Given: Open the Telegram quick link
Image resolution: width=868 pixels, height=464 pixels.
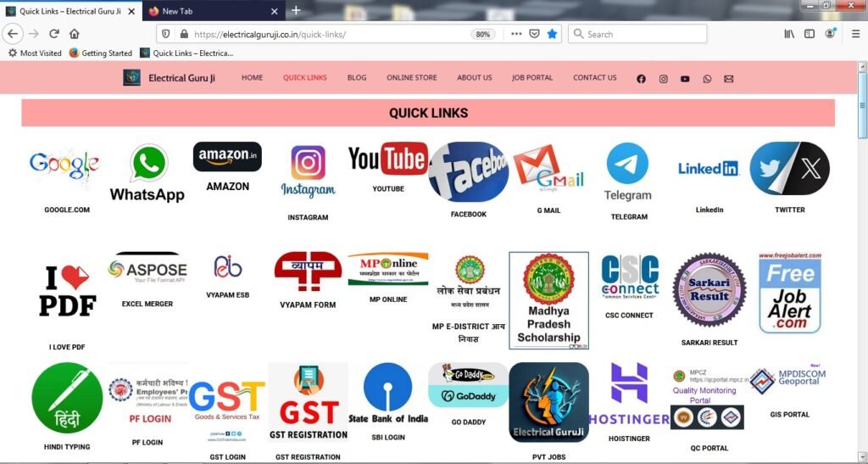Looking at the screenshot, I should pyautogui.click(x=628, y=171).
